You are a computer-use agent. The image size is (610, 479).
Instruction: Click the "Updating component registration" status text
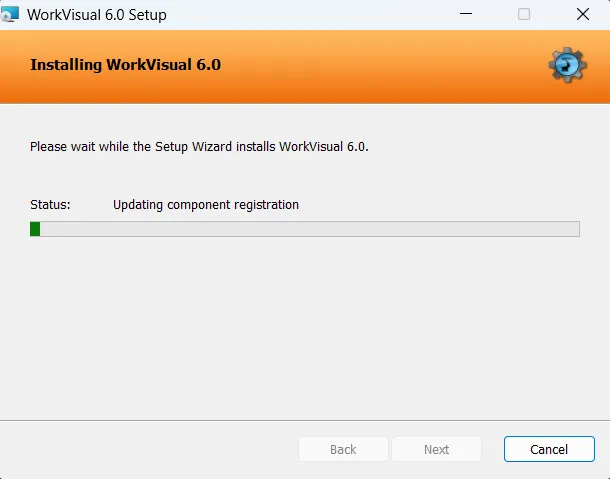[x=206, y=205]
